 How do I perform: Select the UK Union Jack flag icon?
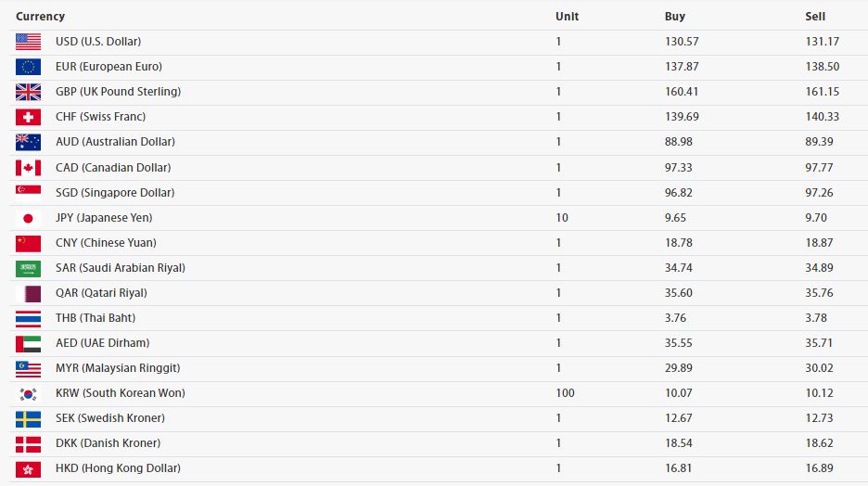pyautogui.click(x=28, y=92)
